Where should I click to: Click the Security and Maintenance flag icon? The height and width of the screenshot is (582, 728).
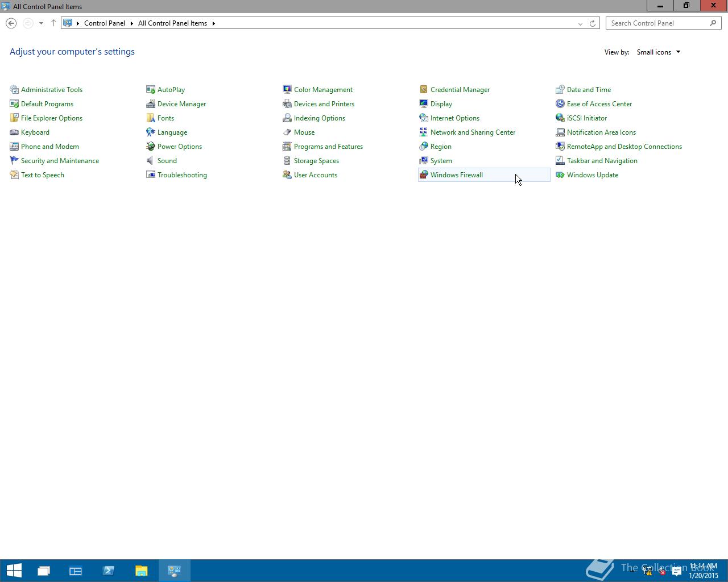[x=14, y=161]
